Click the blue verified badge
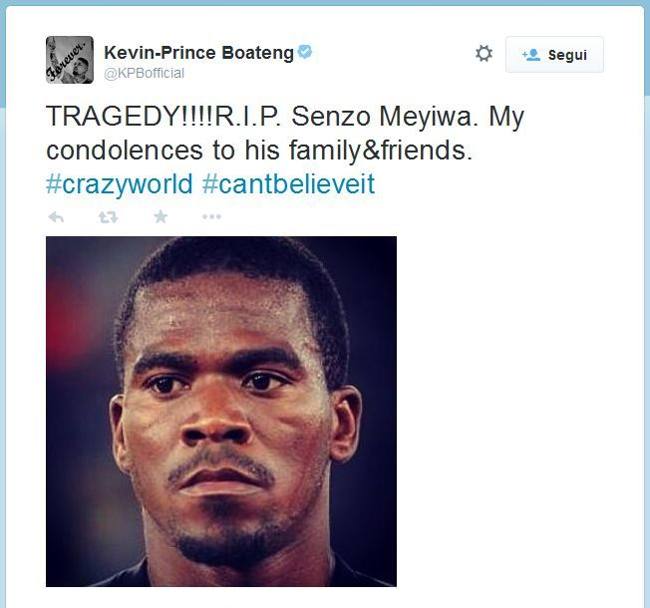650x608 pixels. pos(305,51)
